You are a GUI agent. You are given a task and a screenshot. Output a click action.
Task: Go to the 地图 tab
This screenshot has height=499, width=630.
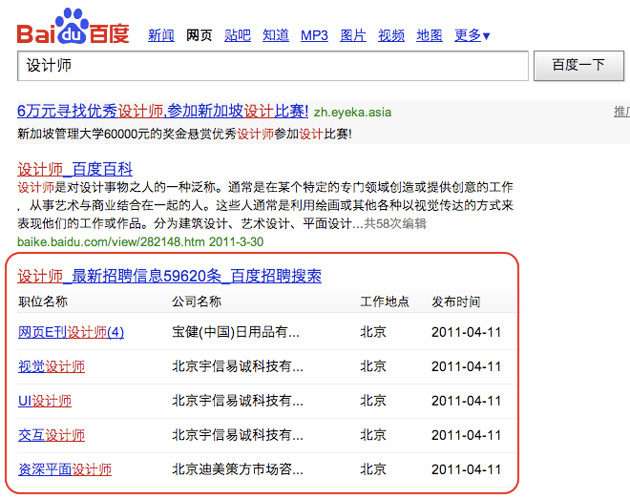coord(430,35)
